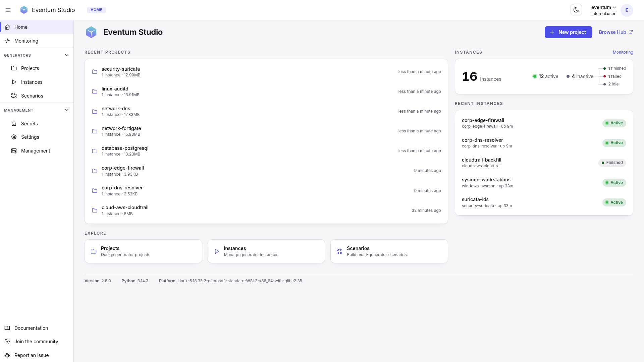Click the 32 minutes ago timestamp

426,210
